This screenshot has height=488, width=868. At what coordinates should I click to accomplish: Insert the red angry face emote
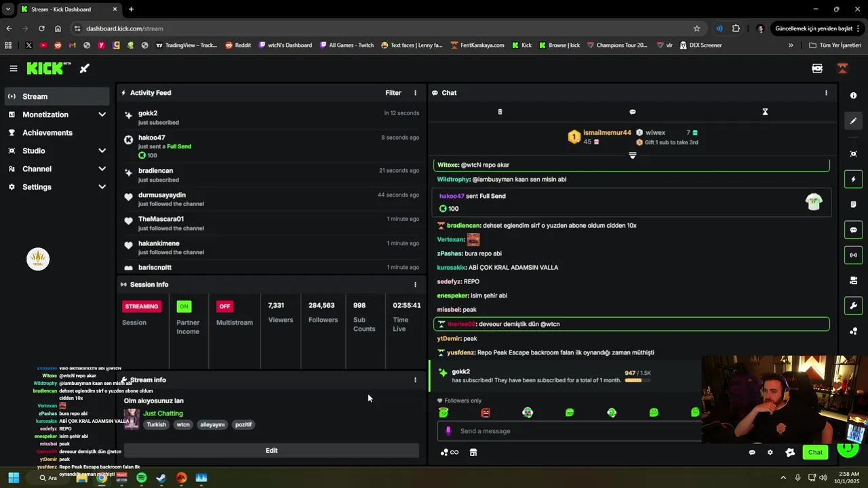(486, 412)
